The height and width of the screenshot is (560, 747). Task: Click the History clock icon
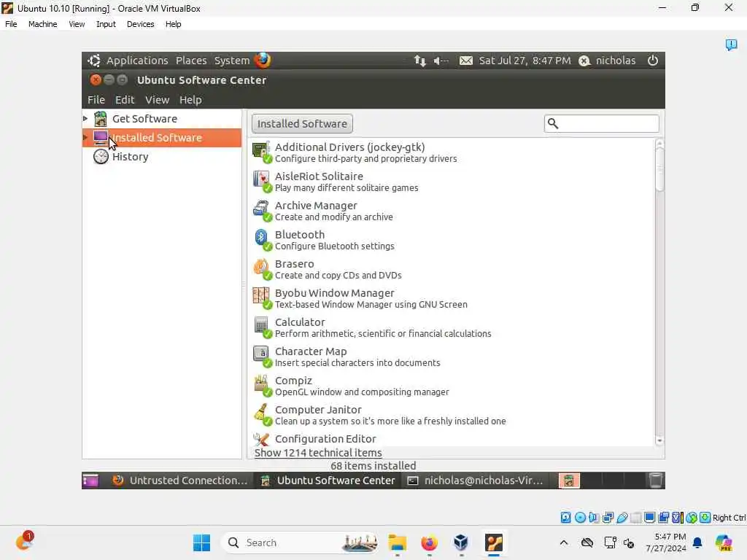point(101,157)
